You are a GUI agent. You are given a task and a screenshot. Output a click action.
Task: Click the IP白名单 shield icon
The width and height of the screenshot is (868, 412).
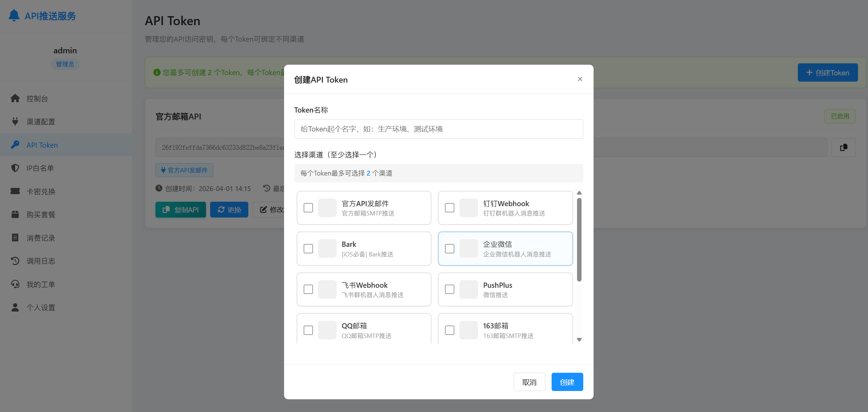point(15,168)
